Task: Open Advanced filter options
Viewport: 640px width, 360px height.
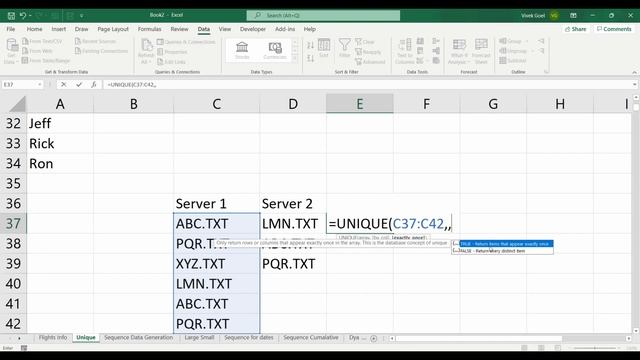Action: point(370,62)
